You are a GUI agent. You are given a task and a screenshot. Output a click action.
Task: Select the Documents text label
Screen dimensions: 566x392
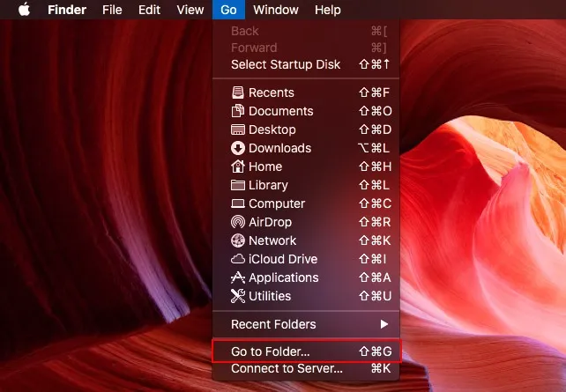point(281,111)
